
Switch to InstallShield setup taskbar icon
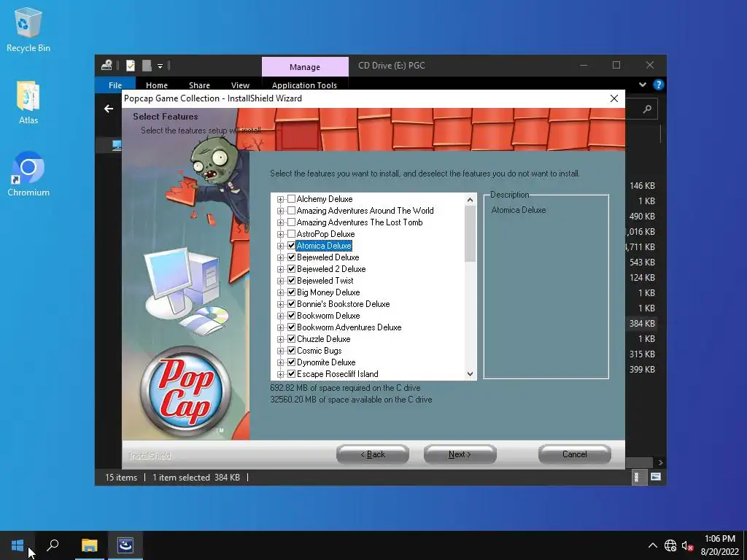coord(125,545)
